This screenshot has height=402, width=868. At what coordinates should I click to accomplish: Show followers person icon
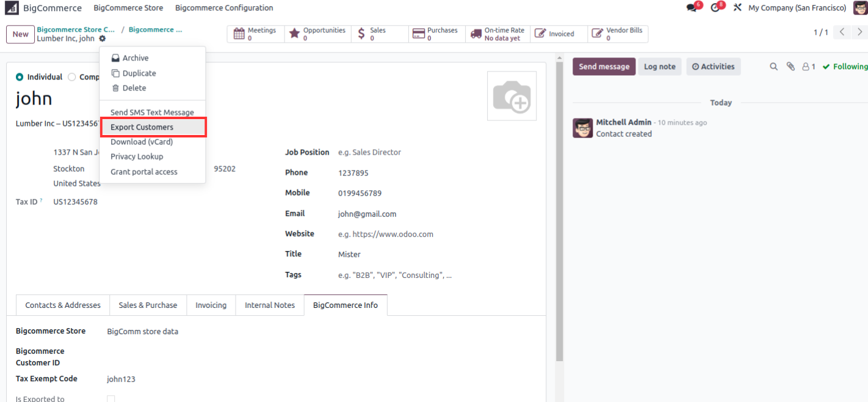coord(809,67)
